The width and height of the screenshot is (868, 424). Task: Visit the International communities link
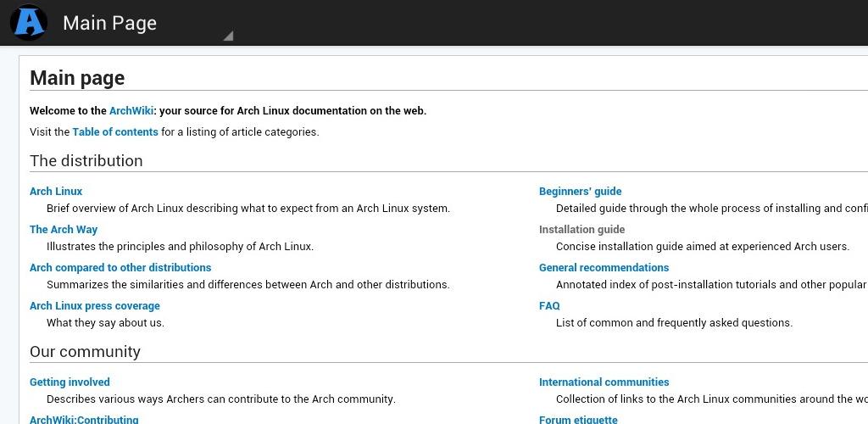604,382
